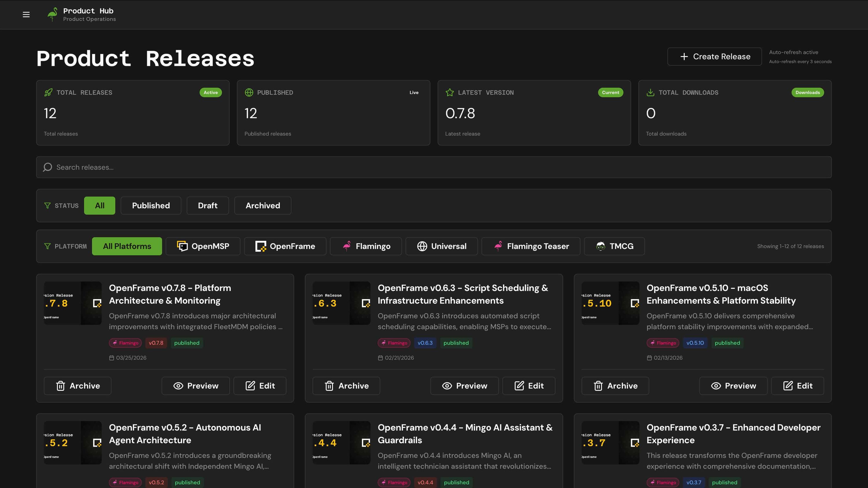Click the Flamingo tag on v0.7.8 card

(x=125, y=343)
